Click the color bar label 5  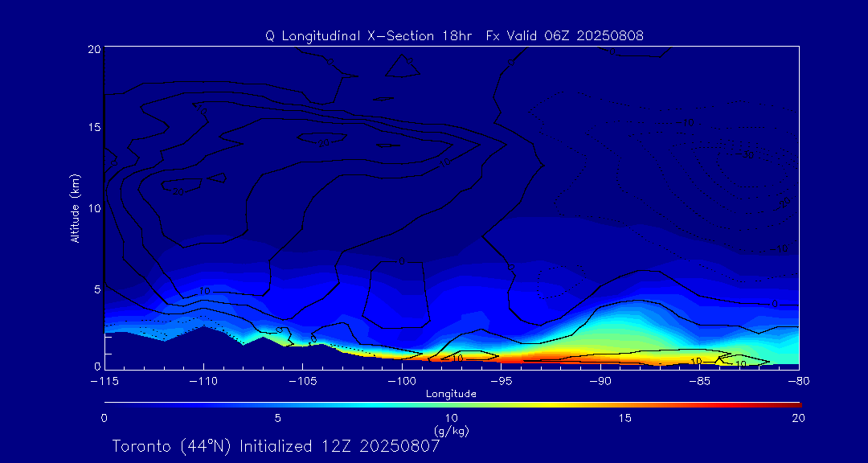pos(278,419)
